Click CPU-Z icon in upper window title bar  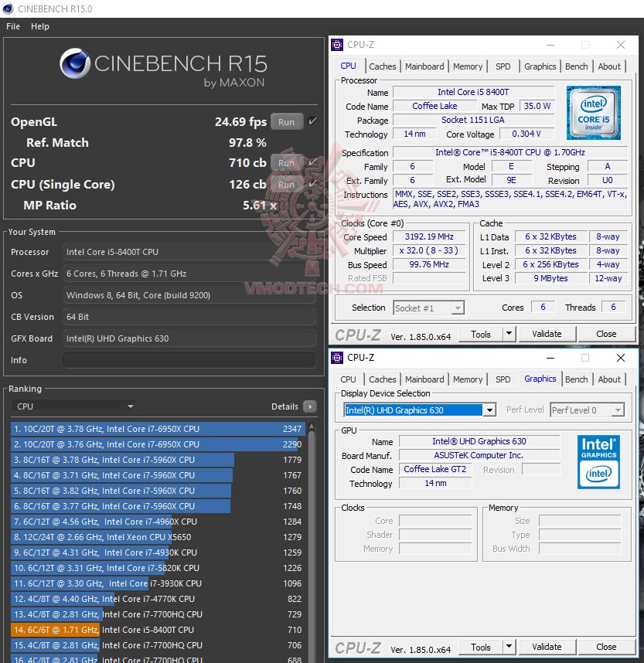click(x=337, y=45)
